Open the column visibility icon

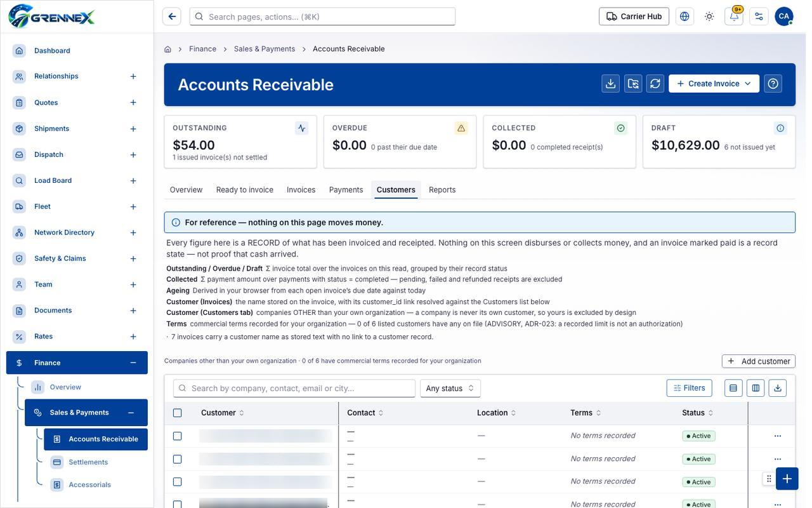pyautogui.click(x=756, y=388)
